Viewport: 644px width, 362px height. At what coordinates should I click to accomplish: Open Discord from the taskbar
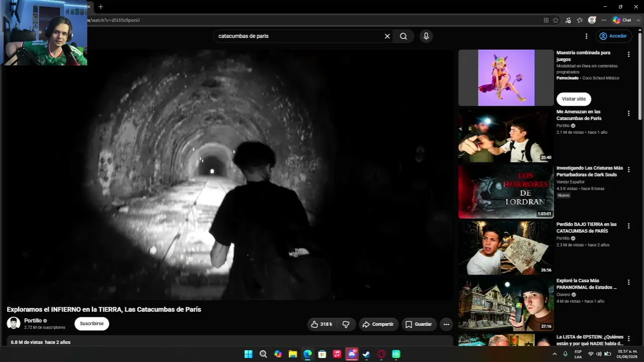click(352, 354)
